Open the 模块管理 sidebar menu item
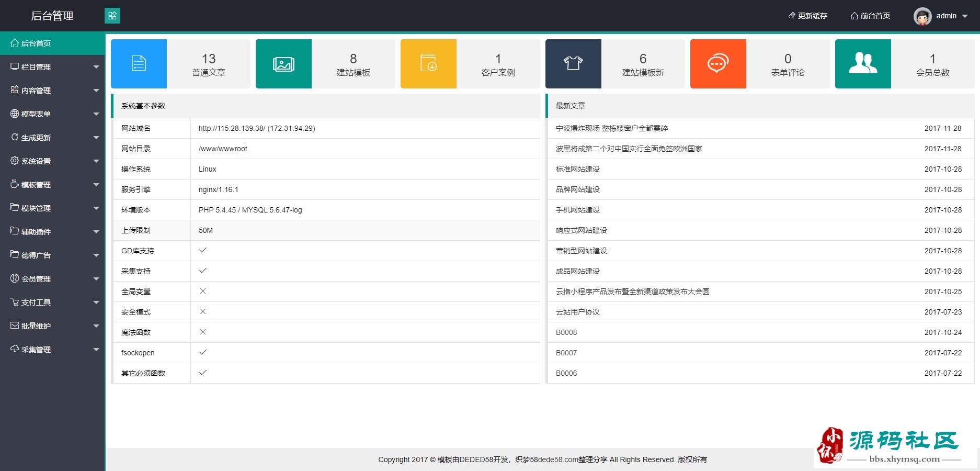Screen dimensions: 980x471 [52, 208]
